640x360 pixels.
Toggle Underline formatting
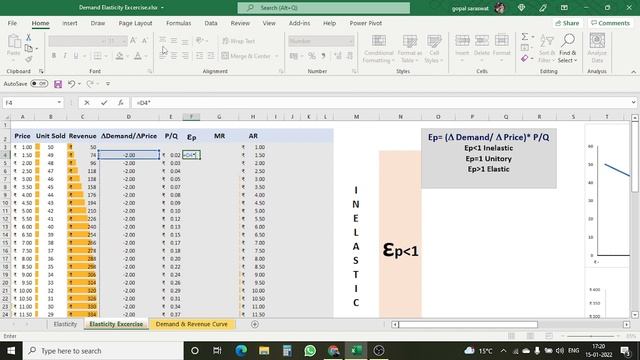click(76, 56)
